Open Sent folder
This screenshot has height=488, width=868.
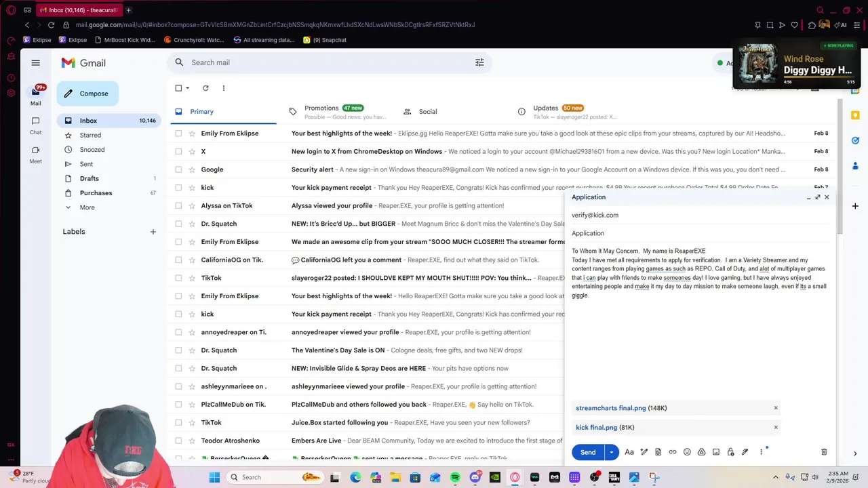coord(109,164)
